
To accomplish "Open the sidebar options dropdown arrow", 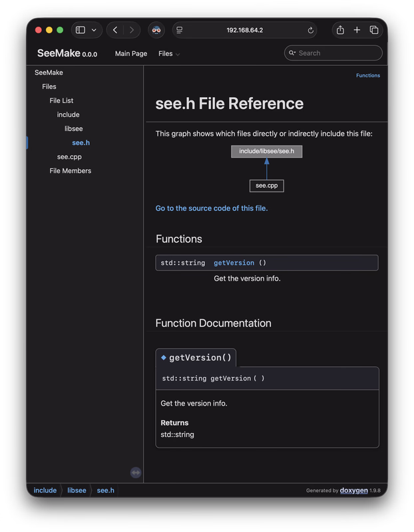I will (x=94, y=30).
